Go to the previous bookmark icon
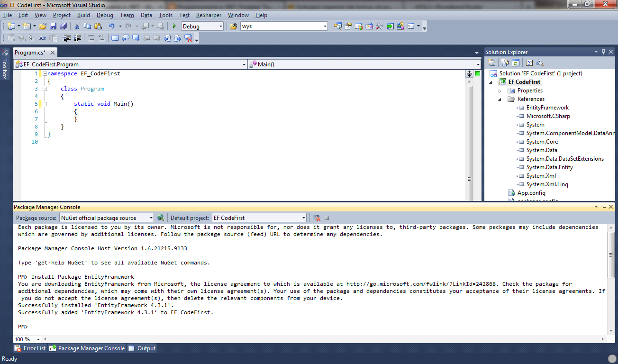The image size is (618, 364). point(125,38)
